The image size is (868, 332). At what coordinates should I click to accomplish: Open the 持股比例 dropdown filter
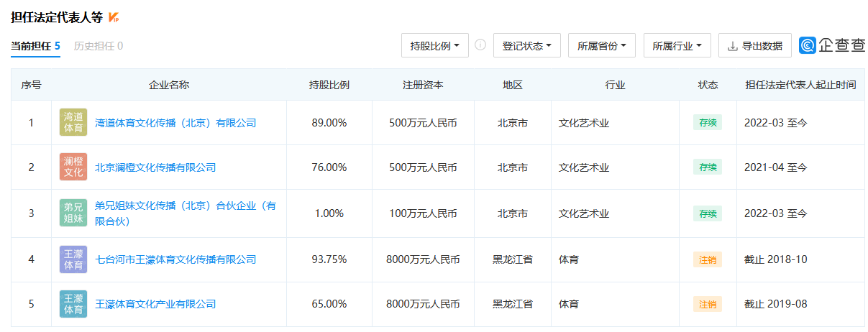point(435,45)
